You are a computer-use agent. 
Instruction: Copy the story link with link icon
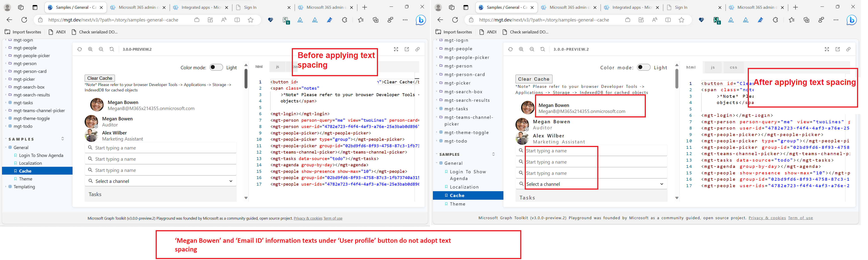[417, 49]
